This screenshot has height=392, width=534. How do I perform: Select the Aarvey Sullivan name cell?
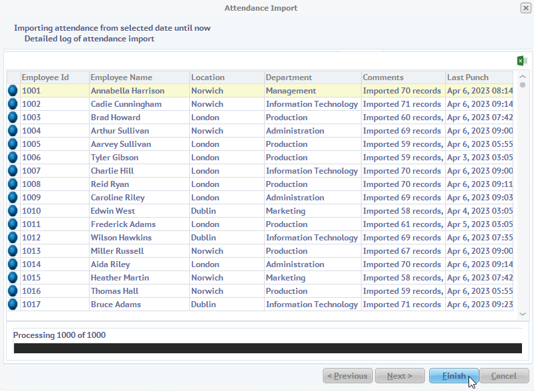[139, 144]
